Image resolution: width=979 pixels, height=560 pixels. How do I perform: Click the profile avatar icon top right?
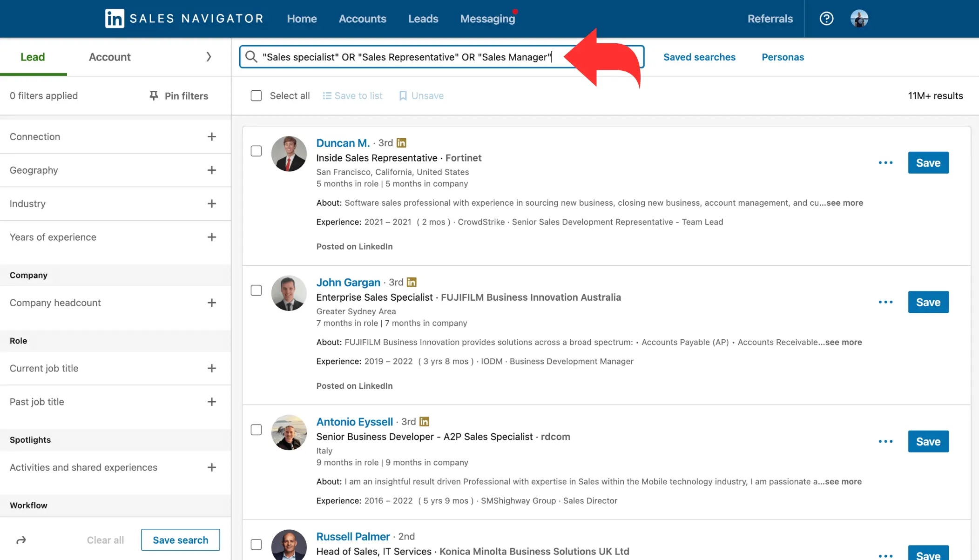pos(861,18)
